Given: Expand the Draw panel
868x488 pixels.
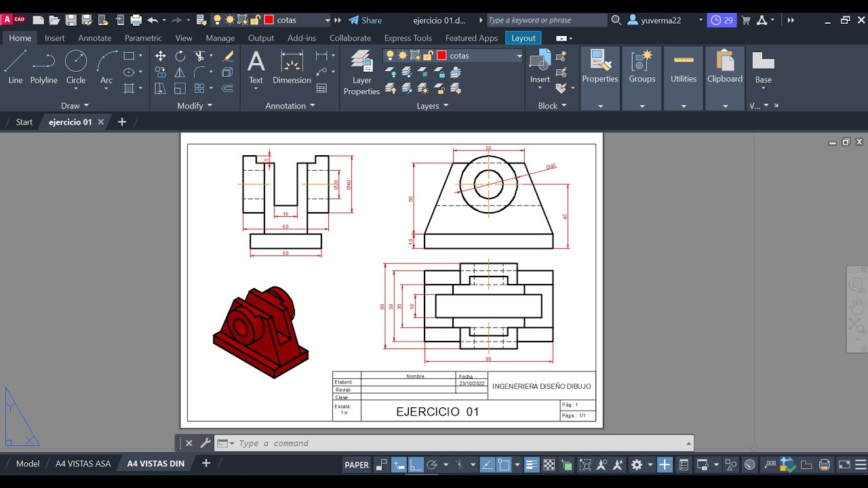Looking at the screenshot, I should [75, 106].
